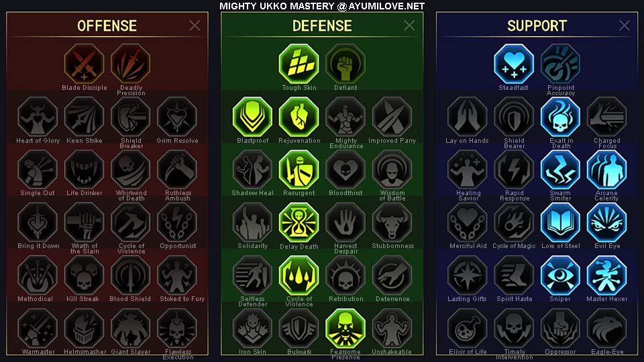Viewport: 644px width, 362px height.
Task: Click the Sniper eye mastery icon
Action: tap(560, 276)
